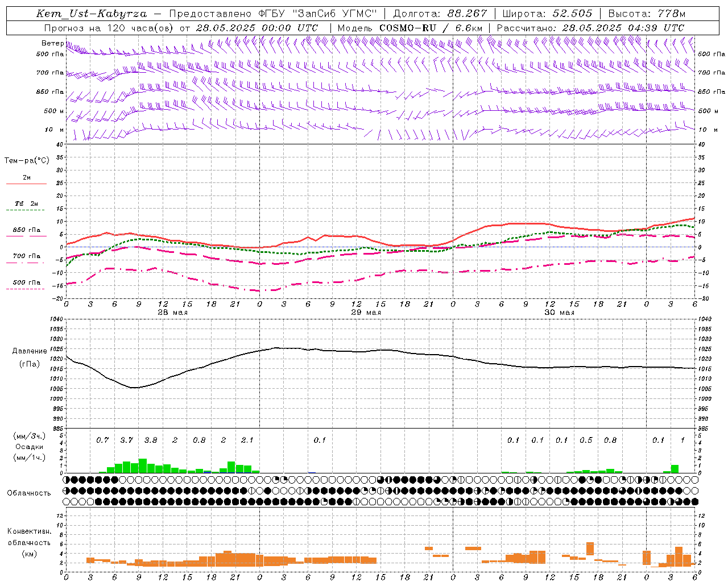The width and height of the screenshot is (728, 582).
Task: Click the Конвективн. panel label
Action: tap(29, 531)
